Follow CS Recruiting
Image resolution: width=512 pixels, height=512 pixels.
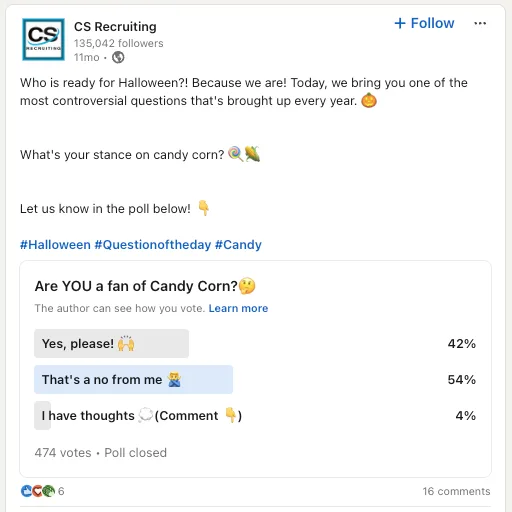pyautogui.click(x=424, y=23)
